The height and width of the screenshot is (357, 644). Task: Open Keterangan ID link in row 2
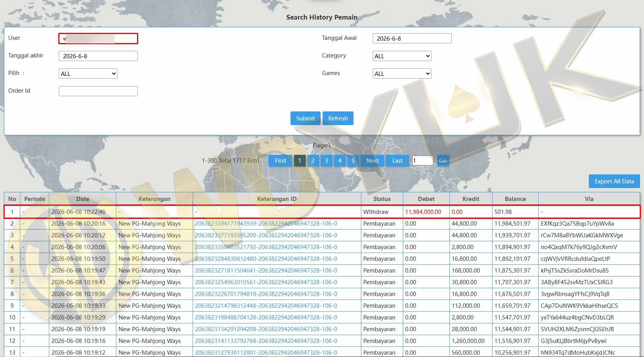(266, 224)
